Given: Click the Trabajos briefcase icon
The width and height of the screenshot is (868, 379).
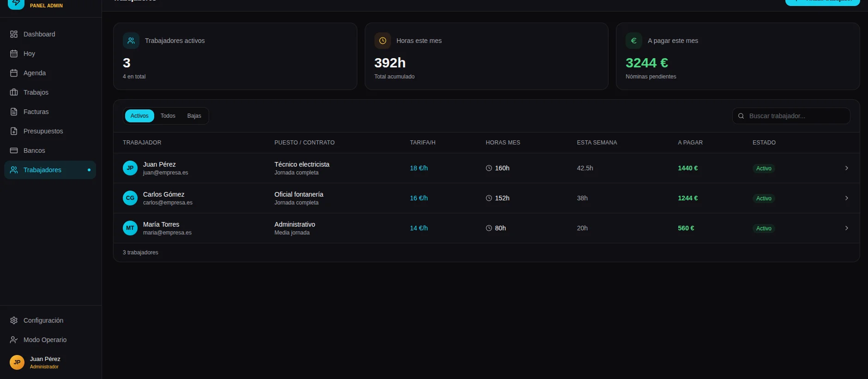Looking at the screenshot, I should coord(14,92).
